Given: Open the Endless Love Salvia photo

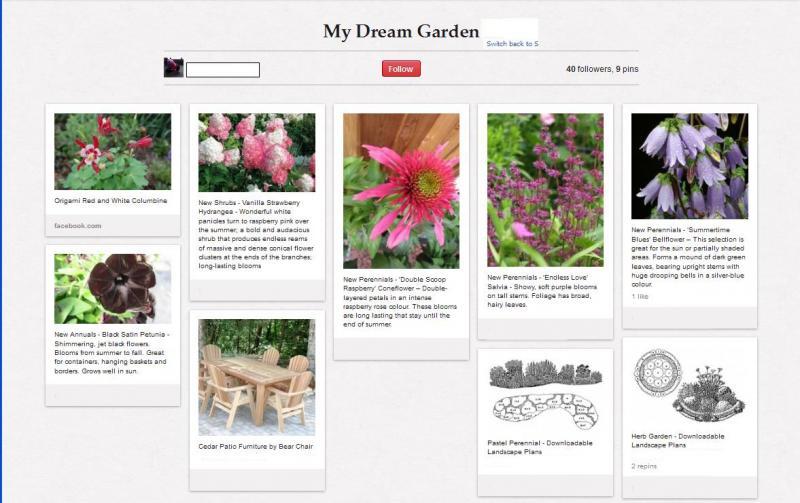Looking at the screenshot, I should tap(545, 189).
